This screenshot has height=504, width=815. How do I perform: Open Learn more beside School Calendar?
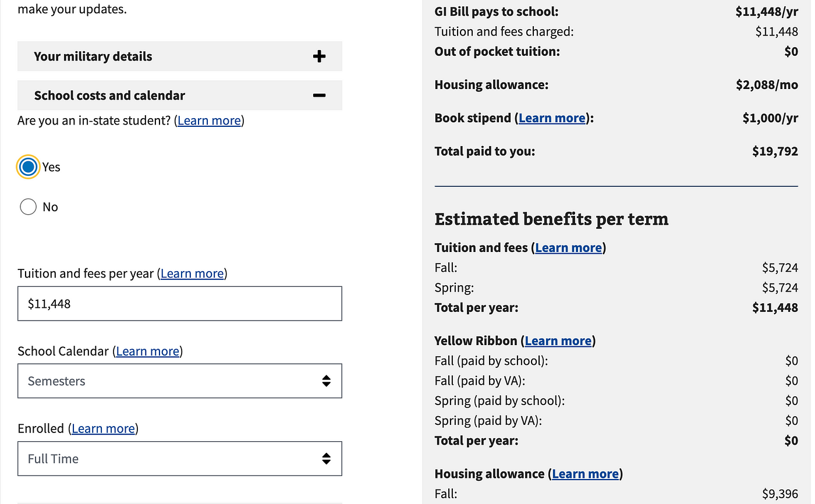[148, 351]
